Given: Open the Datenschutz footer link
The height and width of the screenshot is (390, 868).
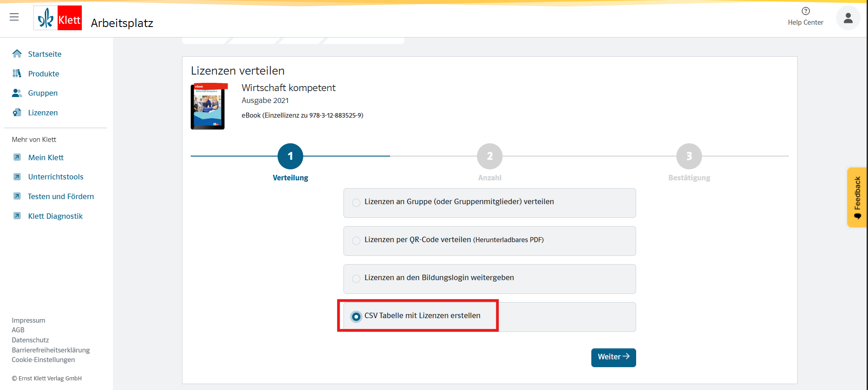Looking at the screenshot, I should coord(30,340).
